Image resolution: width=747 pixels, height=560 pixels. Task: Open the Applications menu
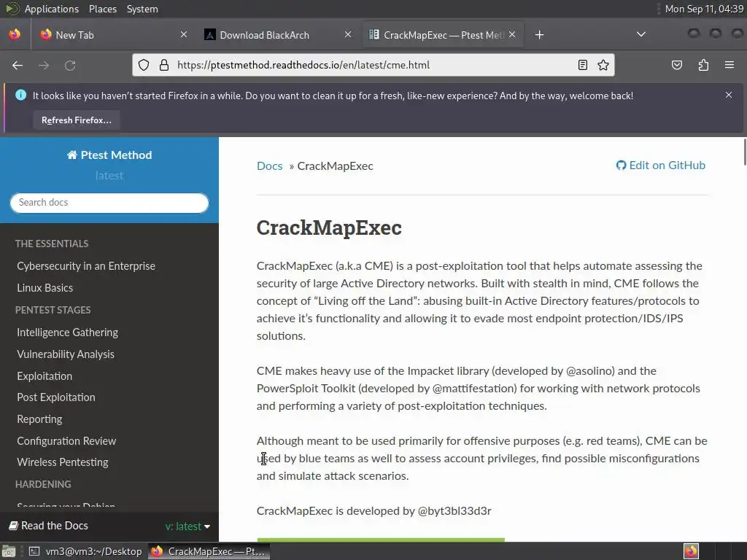52,9
